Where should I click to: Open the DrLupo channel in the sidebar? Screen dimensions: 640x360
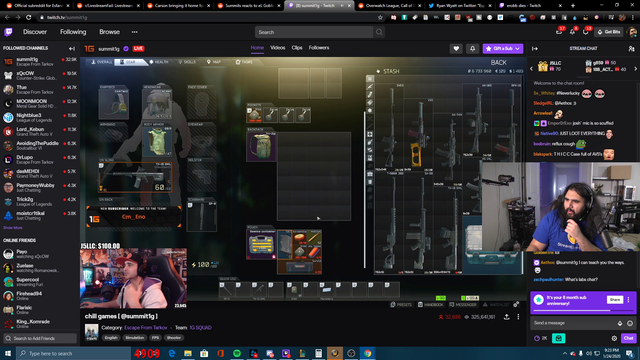(x=40, y=160)
